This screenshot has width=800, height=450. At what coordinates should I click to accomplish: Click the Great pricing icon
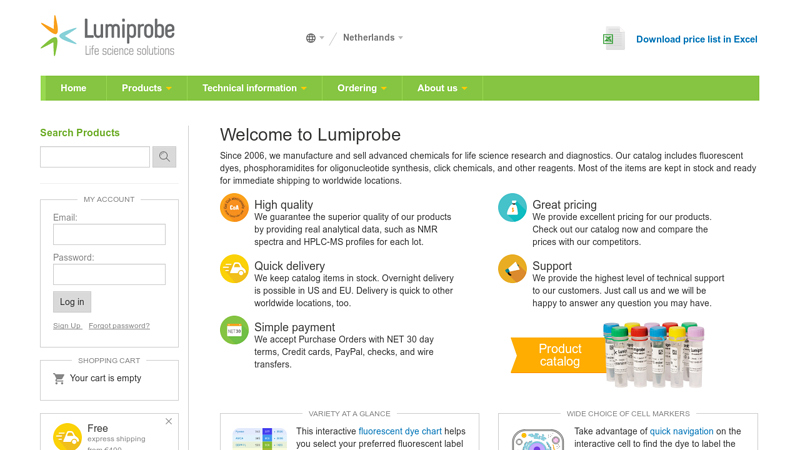click(512, 208)
